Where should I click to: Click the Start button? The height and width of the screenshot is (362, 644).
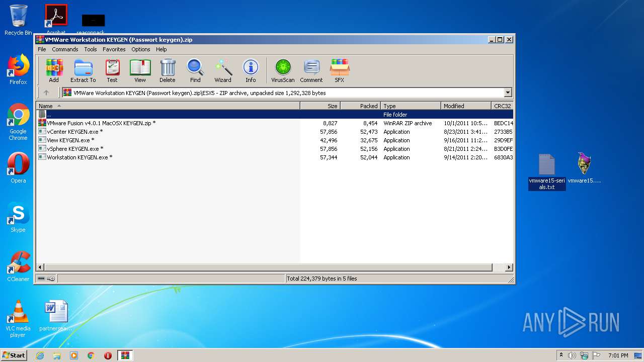click(14, 355)
